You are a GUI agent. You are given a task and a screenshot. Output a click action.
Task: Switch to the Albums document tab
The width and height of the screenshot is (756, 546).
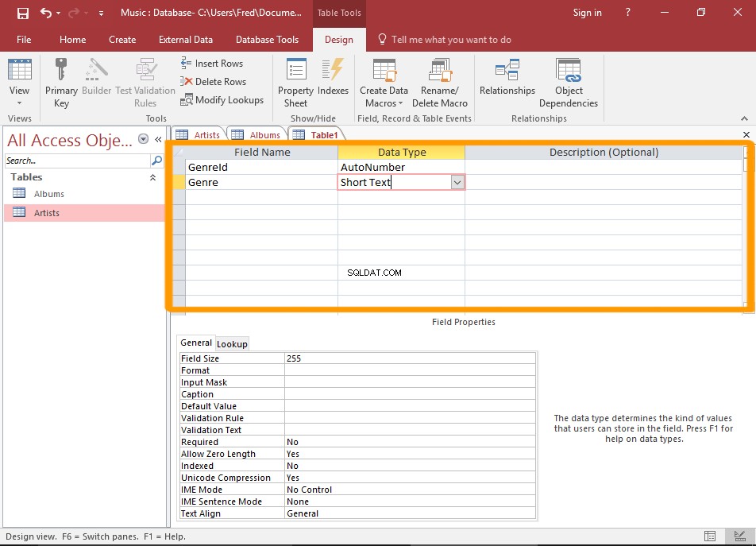coord(256,135)
